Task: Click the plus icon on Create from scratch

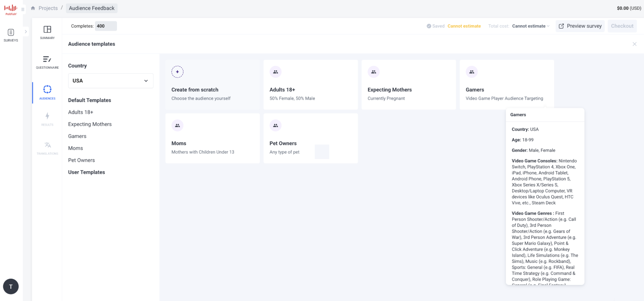Action: coord(178,72)
